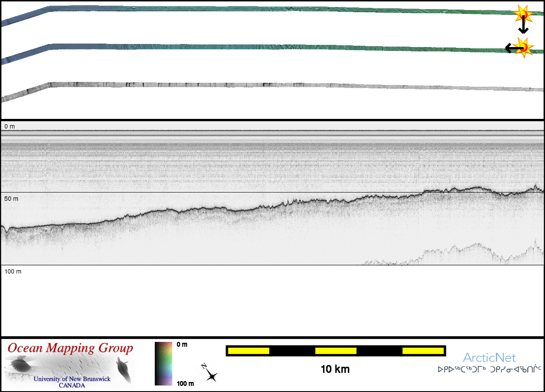
Task: Click the 50 m depth line label
Action: pos(11,199)
